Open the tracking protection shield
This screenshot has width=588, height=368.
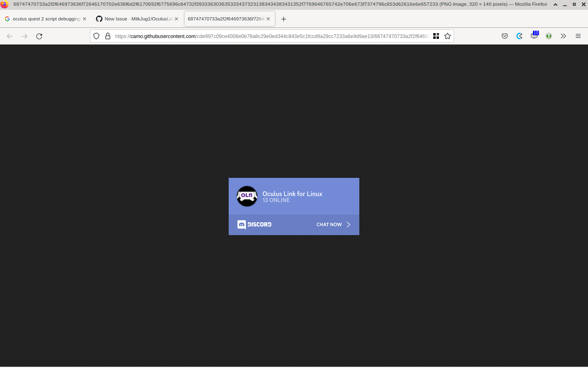96,36
